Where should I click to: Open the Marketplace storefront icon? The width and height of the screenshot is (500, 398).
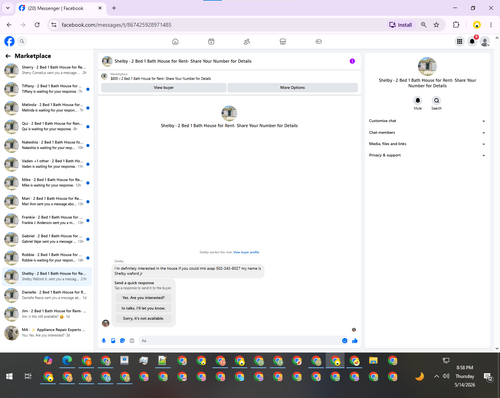click(x=283, y=42)
